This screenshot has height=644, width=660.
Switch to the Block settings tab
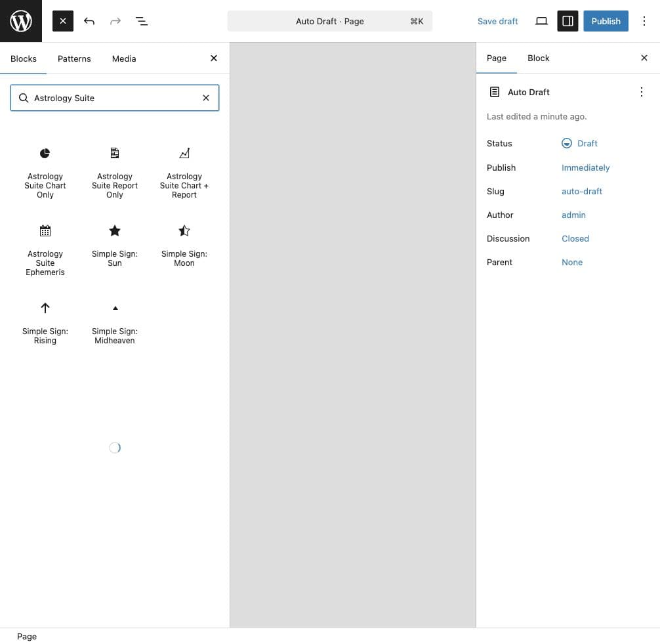point(538,58)
